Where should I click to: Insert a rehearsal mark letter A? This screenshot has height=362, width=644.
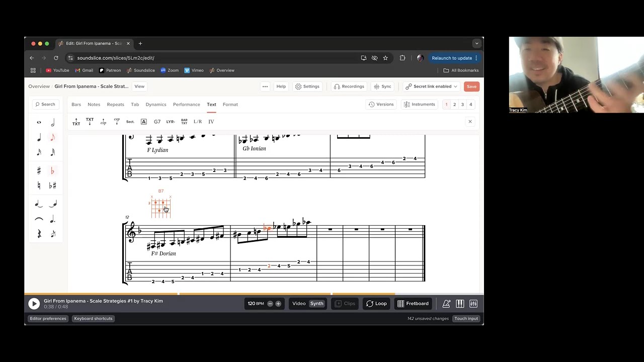coord(143,122)
